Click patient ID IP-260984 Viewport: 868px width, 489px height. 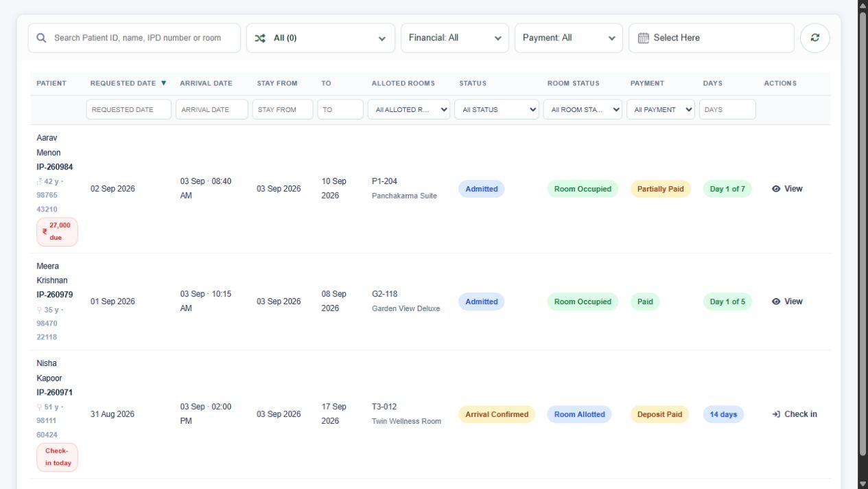coord(55,167)
